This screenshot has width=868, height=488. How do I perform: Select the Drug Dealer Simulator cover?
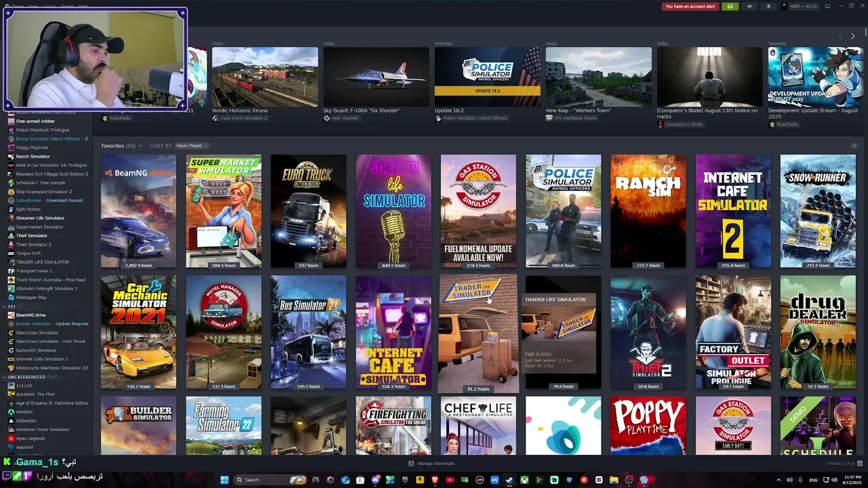coord(818,332)
